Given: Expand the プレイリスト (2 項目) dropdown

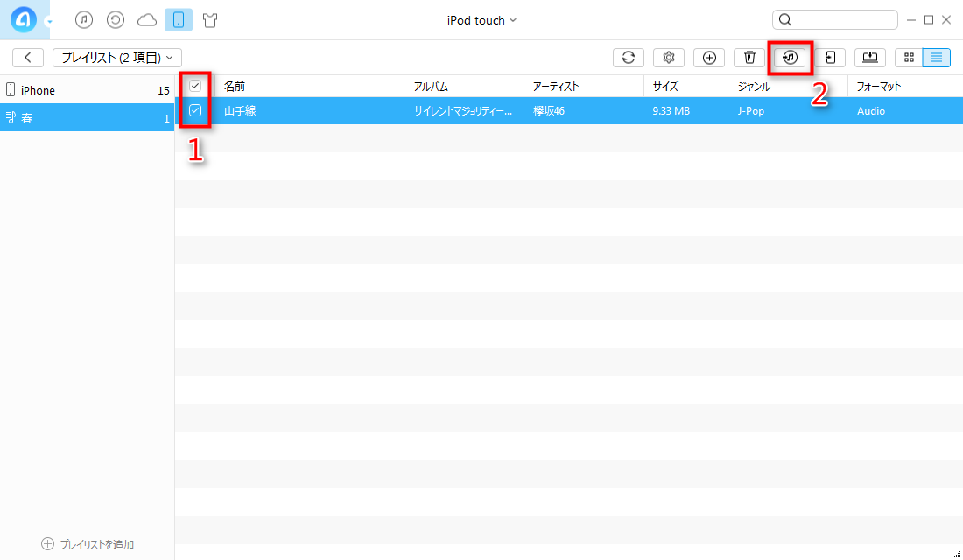Looking at the screenshot, I should point(116,57).
